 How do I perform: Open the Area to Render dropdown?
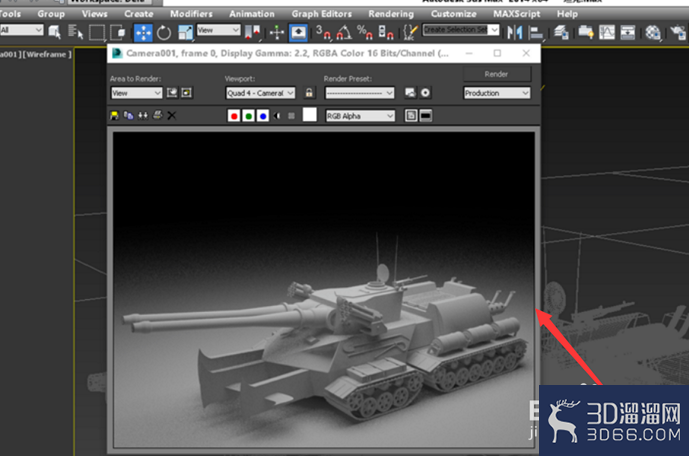[x=136, y=93]
